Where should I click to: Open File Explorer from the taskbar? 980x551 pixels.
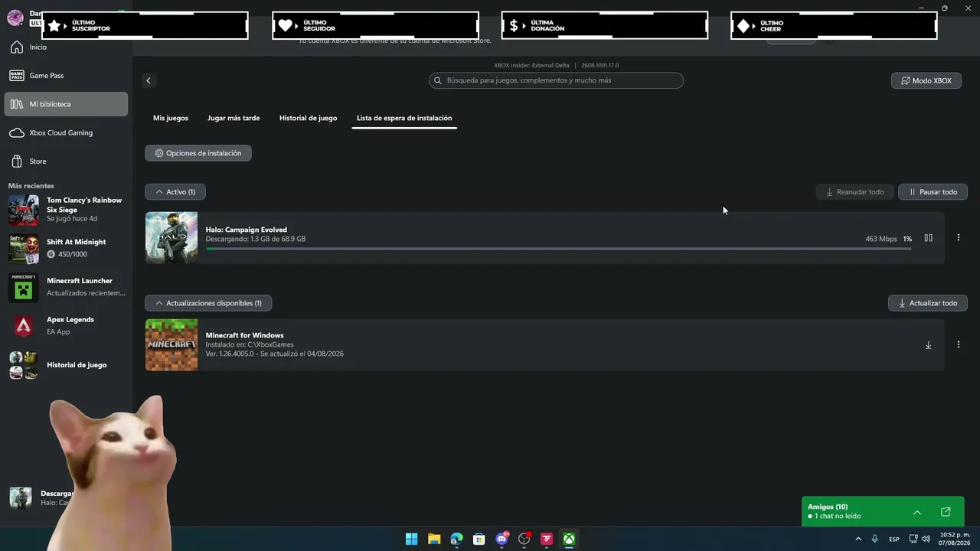[434, 539]
